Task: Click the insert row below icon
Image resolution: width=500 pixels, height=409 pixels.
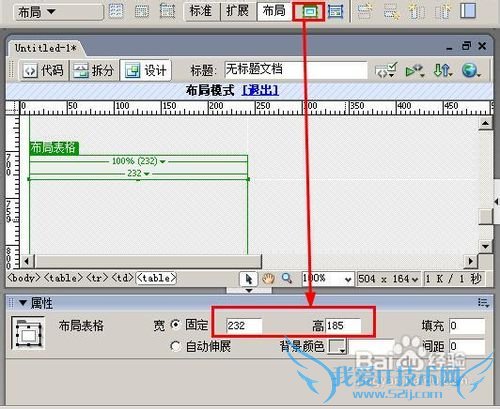Action: (391, 12)
